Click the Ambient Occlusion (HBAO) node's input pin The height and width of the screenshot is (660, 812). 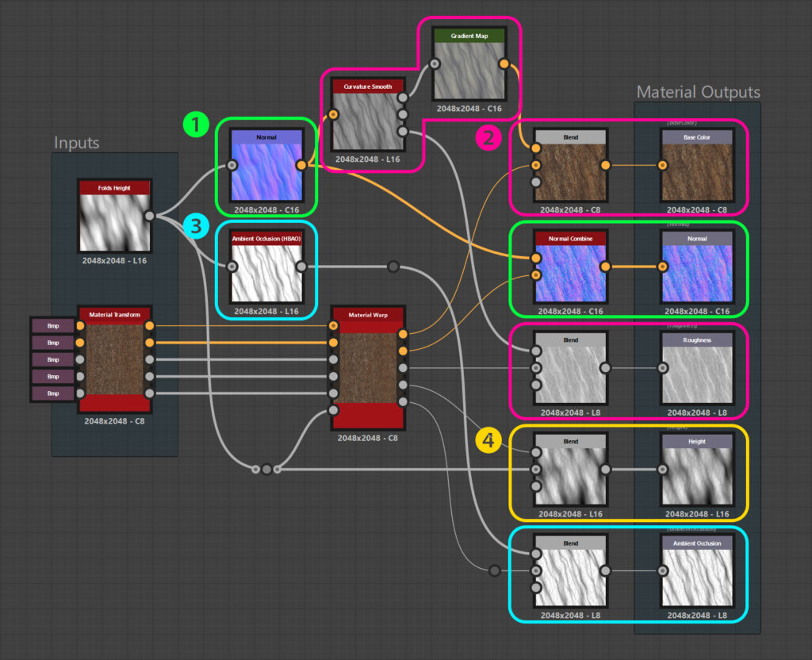pyautogui.click(x=232, y=267)
